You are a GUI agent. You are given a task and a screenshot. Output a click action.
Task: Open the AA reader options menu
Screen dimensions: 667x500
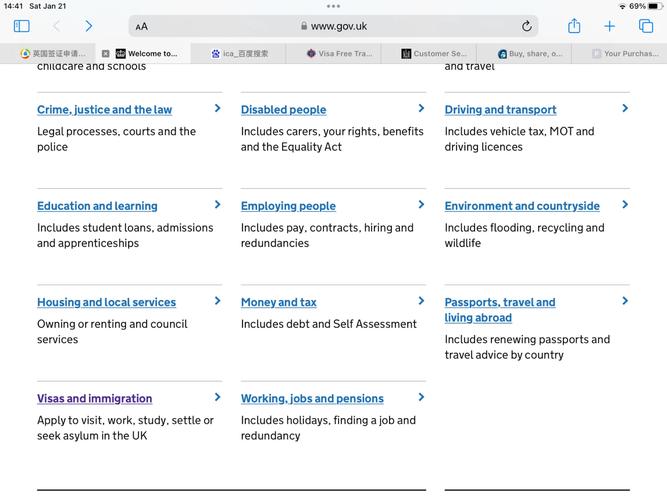(x=142, y=27)
